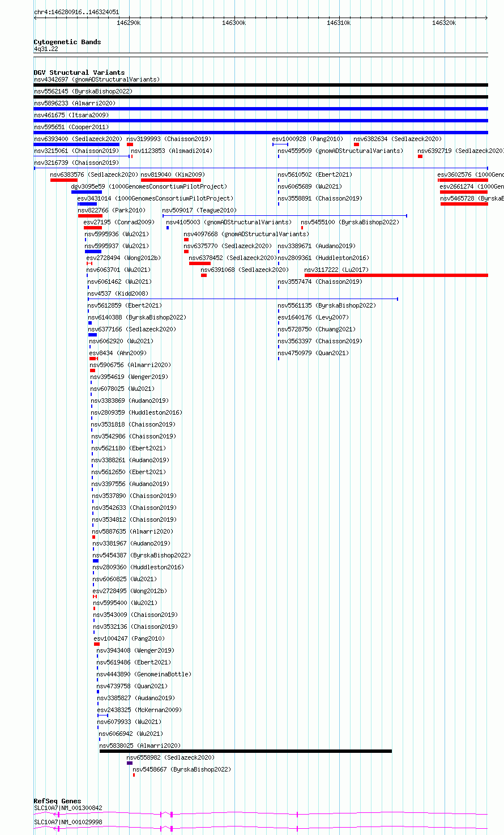This screenshot has height=835, width=504.
Task: Open variant nsv4342697 (gnomADStructuralVariants)
Action: [x=97, y=79]
